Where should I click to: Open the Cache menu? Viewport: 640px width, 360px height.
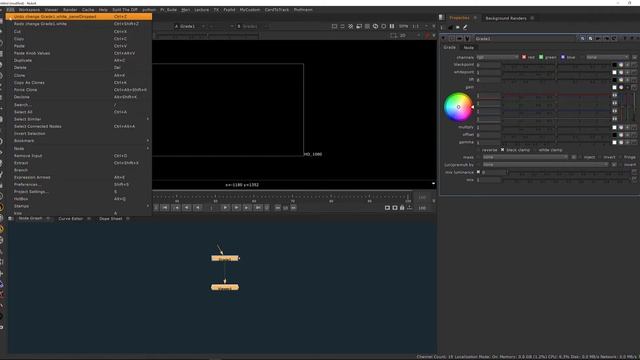tap(88, 9)
